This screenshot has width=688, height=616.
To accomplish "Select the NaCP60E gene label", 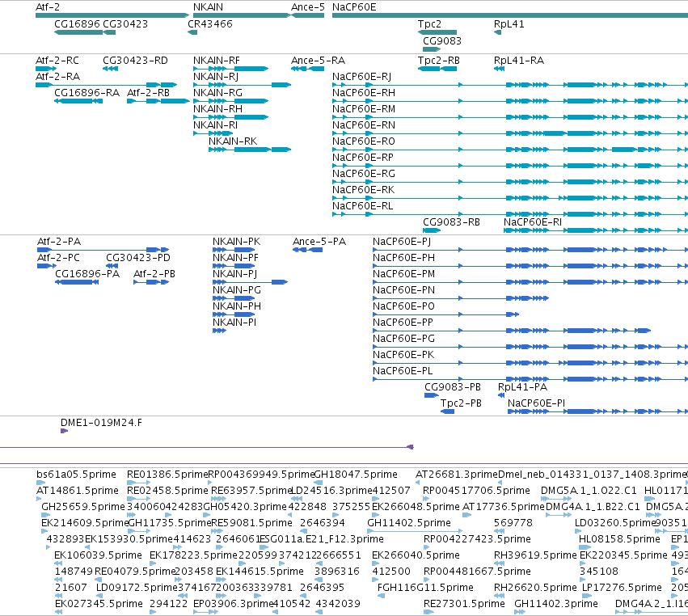I will coord(353,7).
